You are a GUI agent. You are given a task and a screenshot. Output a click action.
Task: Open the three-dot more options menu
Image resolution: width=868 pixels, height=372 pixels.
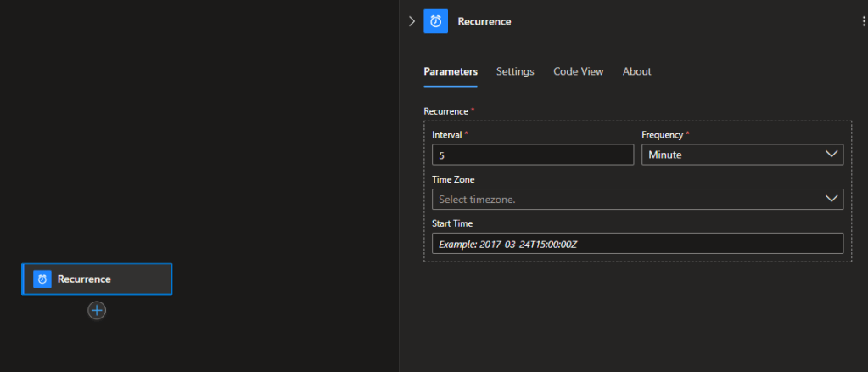pos(863,21)
